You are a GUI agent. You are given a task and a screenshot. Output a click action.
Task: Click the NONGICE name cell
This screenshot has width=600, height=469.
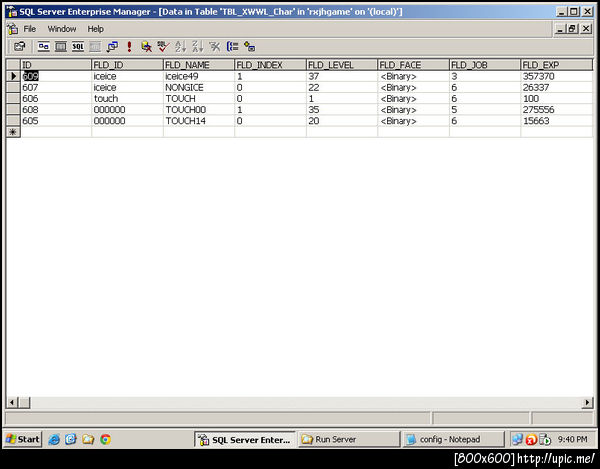click(199, 87)
